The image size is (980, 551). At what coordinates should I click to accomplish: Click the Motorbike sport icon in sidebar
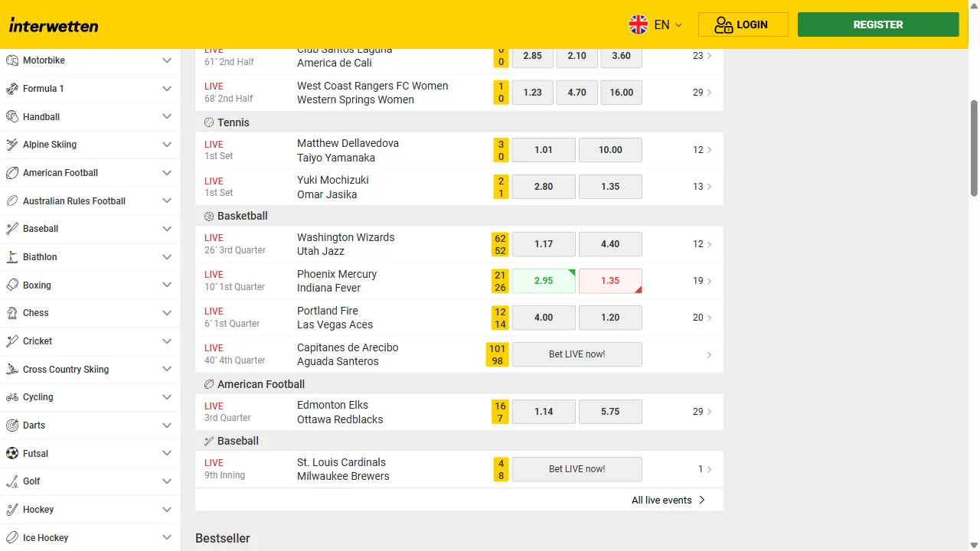point(12,60)
